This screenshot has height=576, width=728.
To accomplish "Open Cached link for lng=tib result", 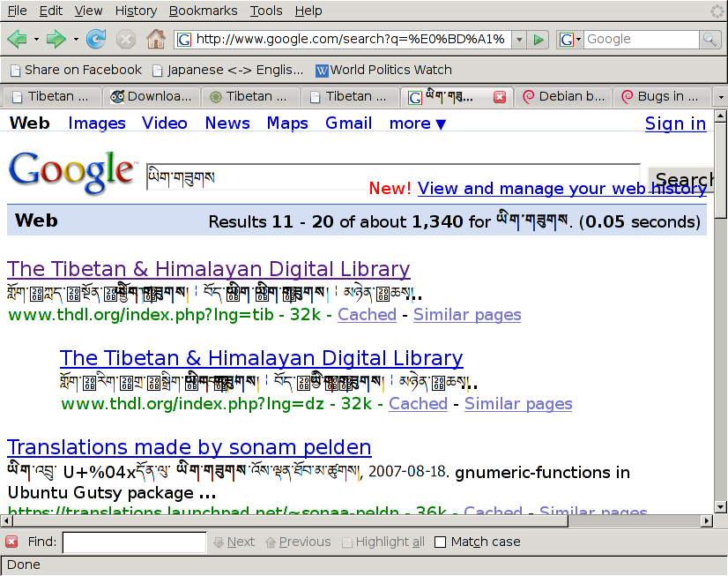I will coord(367,315).
